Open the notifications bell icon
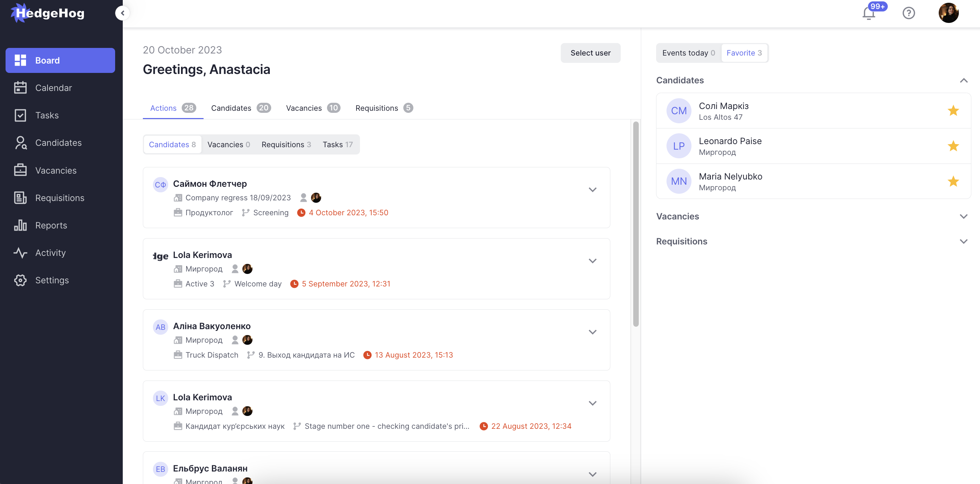Screen dimensions: 980x484 click(x=869, y=13)
